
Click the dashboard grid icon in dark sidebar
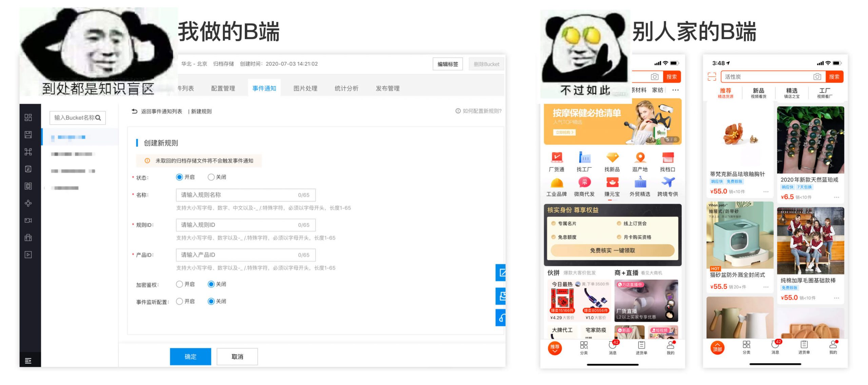(28, 117)
